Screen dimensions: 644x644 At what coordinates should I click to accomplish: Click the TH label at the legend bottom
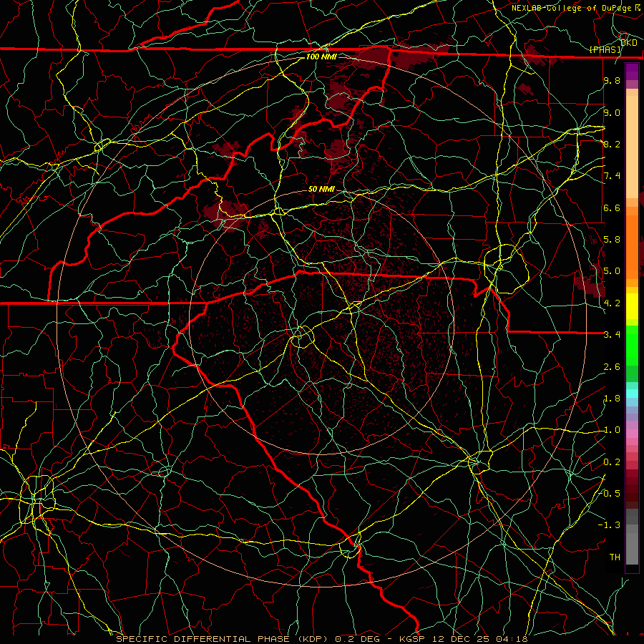[615, 557]
